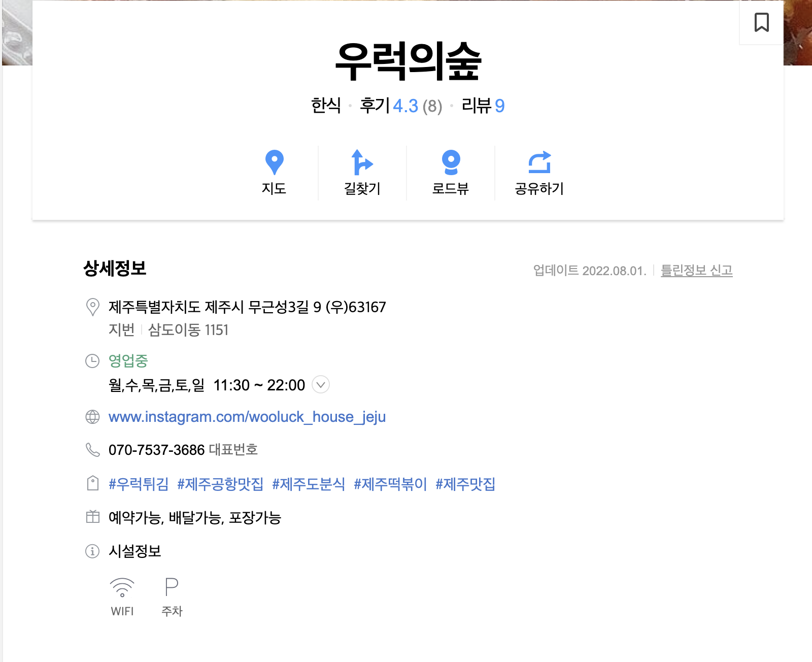Select the #제주도분식 hashtag

tap(309, 484)
